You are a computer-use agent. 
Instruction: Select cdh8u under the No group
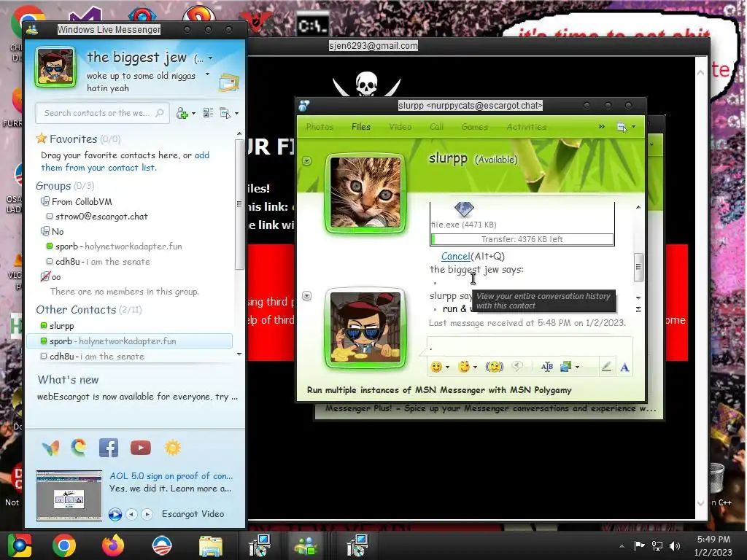(98, 262)
